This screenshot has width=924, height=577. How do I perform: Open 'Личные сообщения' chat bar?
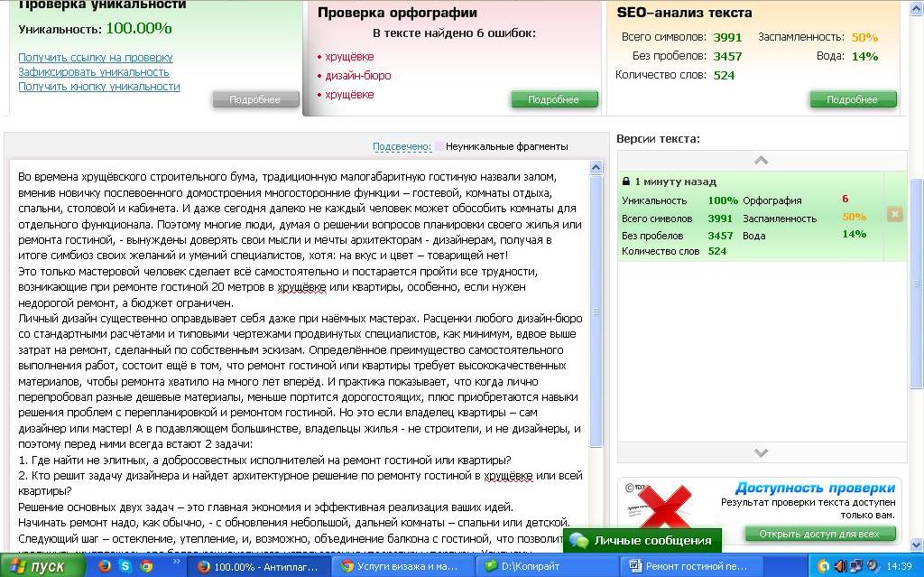(642, 540)
